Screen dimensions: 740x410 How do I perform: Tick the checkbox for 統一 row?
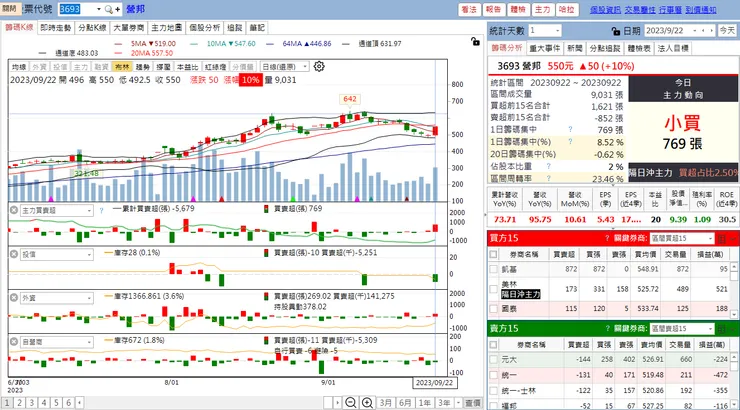tap(494, 375)
